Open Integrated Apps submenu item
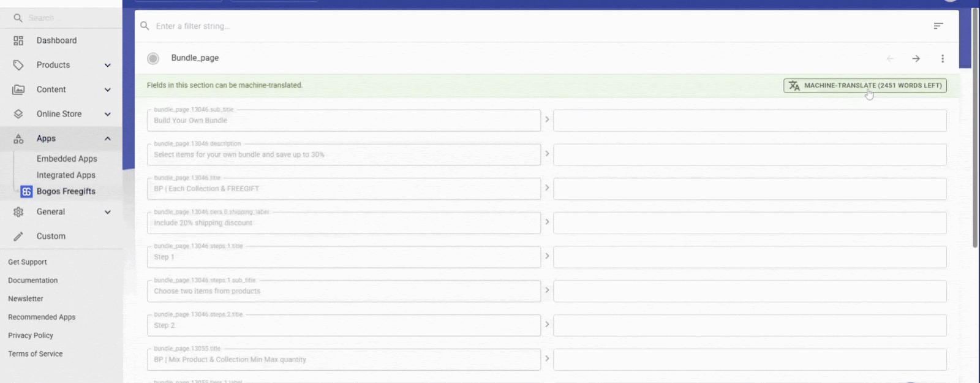980x383 pixels. (x=66, y=175)
